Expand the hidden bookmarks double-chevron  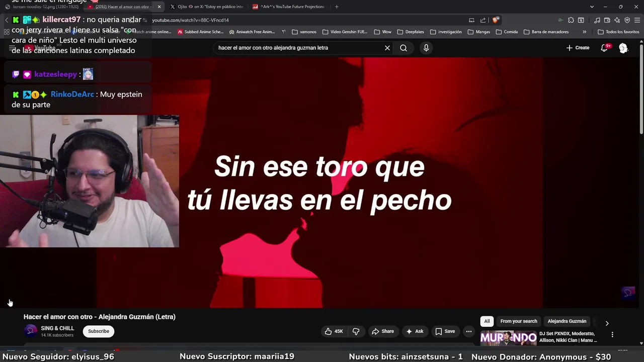tap(584, 32)
